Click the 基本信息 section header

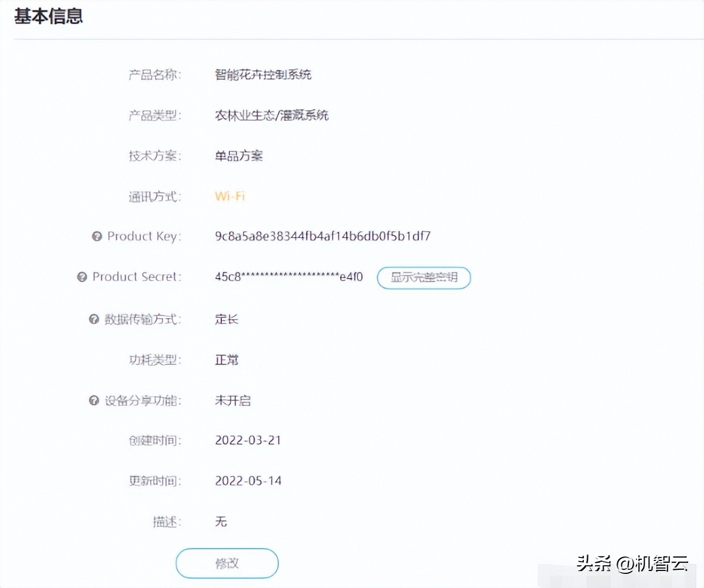49,16
